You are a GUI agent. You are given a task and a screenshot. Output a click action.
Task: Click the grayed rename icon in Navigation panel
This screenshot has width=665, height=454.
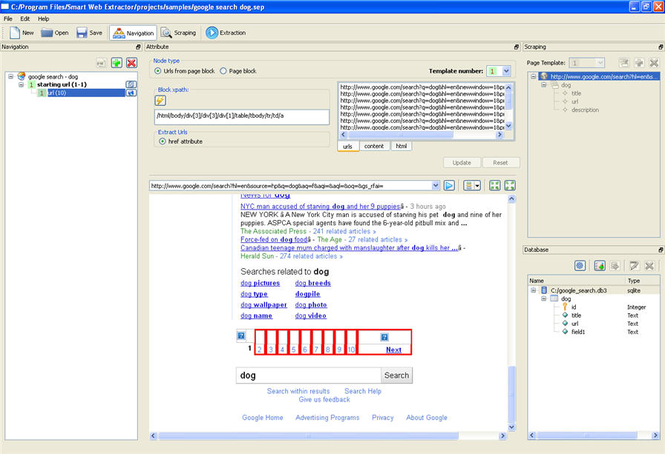coord(101,63)
